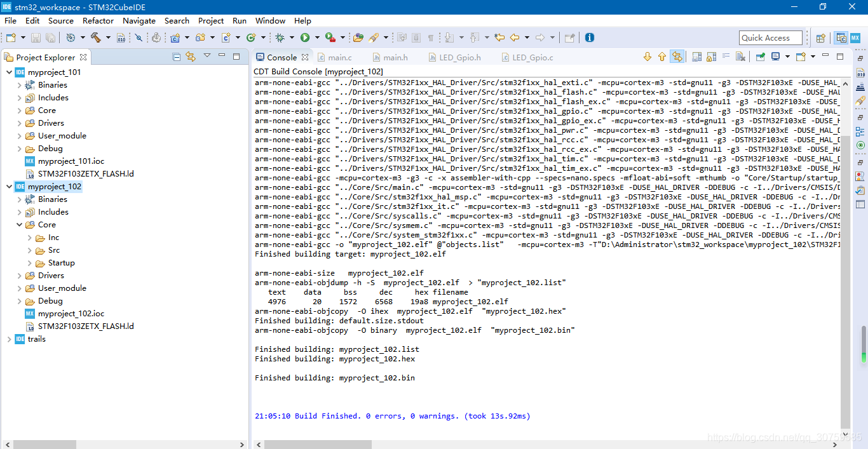The image size is (868, 449).
Task: Click the New Class green icon
Action: [250, 38]
